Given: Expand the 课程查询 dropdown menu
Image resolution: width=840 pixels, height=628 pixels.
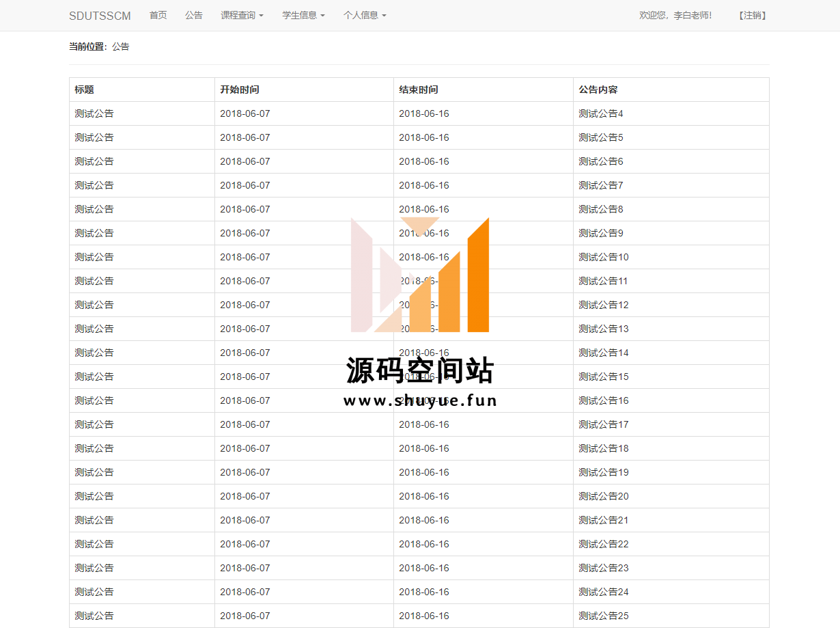Looking at the screenshot, I should tap(242, 15).
